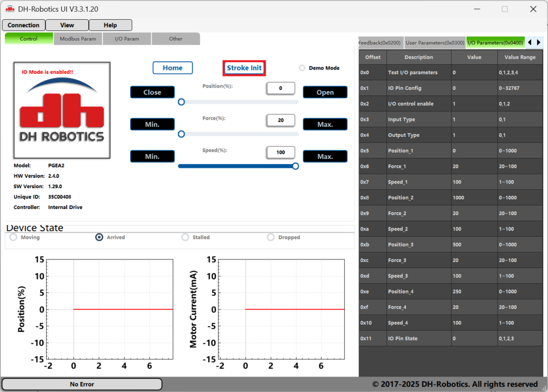Image resolution: width=548 pixels, height=392 pixels.
Task: Click the 0x11 offset cell
Action: click(372, 339)
